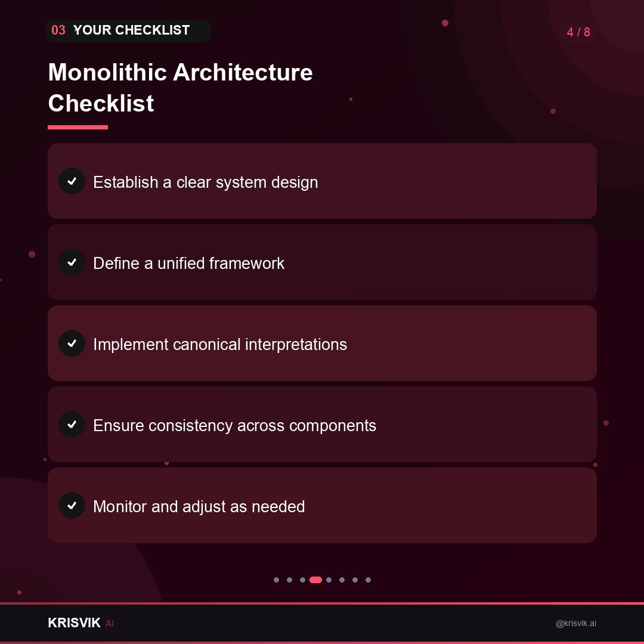The width and height of the screenshot is (644, 644).
Task: Select the second pagination dot
Action: [x=290, y=580]
